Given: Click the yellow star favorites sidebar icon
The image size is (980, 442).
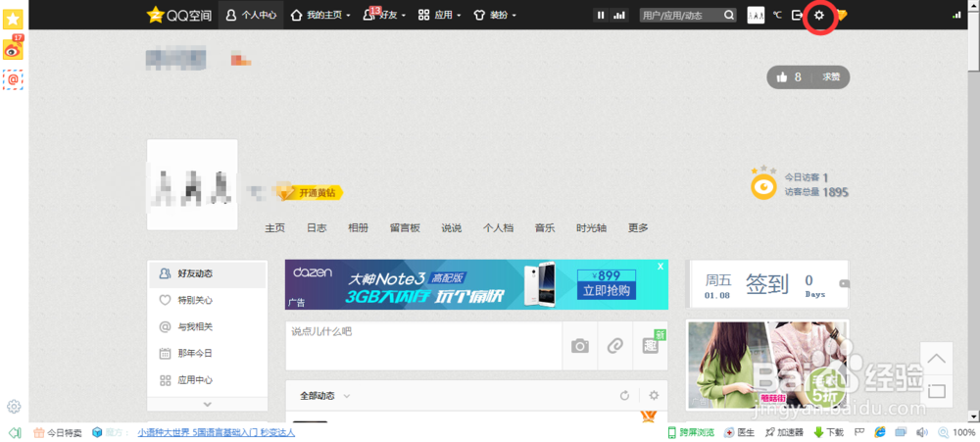Looking at the screenshot, I should click(x=13, y=20).
